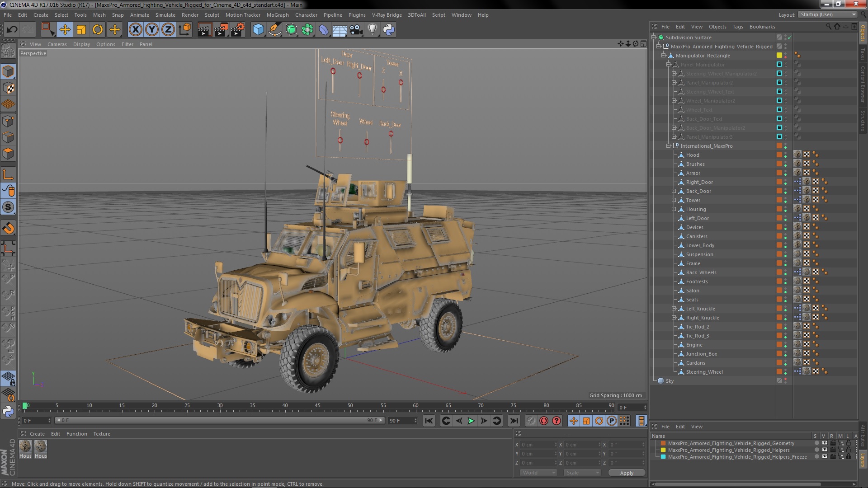Activate the Scale tool

[81, 30]
